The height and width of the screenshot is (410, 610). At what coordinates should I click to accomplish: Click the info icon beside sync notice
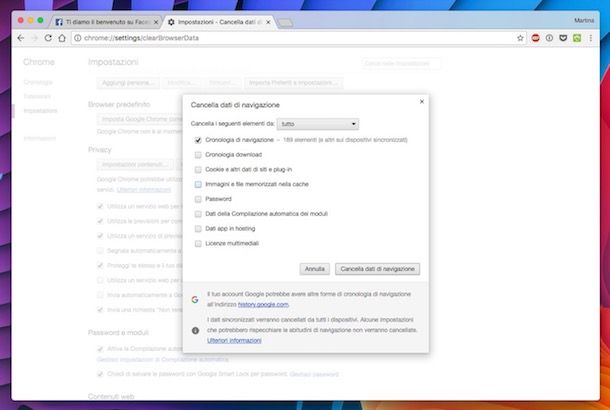tap(195, 331)
